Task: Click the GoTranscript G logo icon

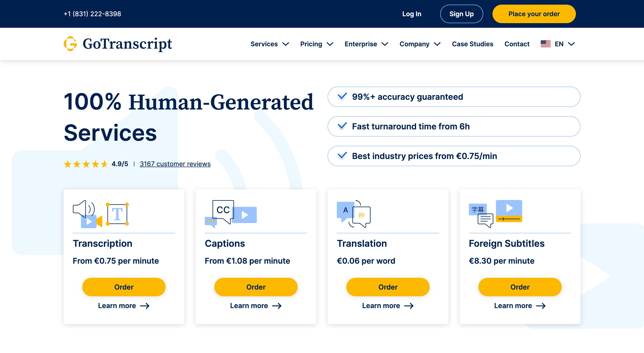Action: tap(70, 44)
